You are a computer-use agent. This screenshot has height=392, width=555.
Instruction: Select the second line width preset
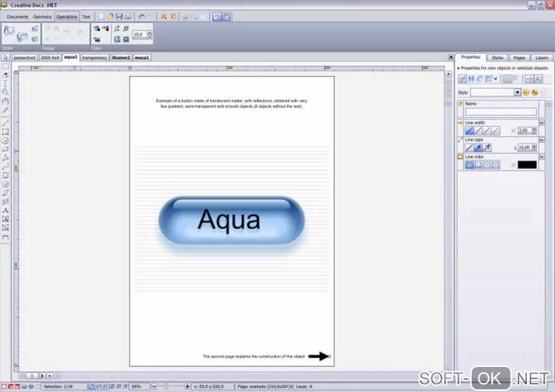coord(478,131)
